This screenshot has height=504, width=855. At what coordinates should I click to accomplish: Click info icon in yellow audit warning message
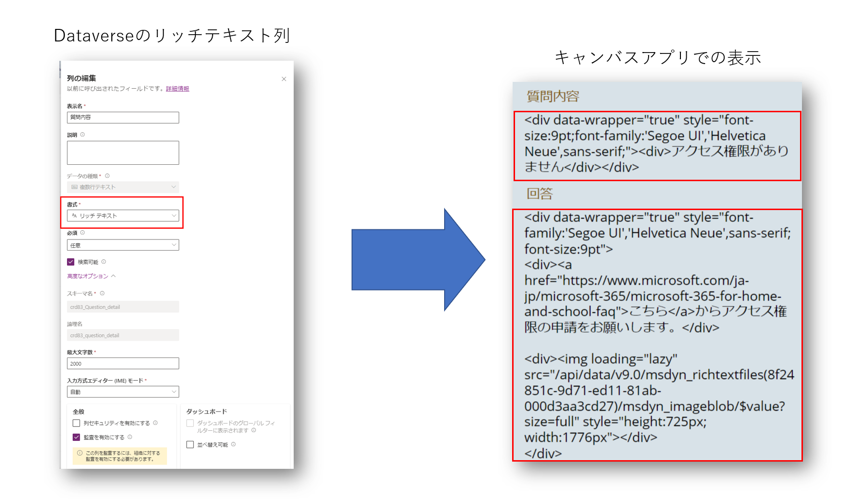(80, 453)
